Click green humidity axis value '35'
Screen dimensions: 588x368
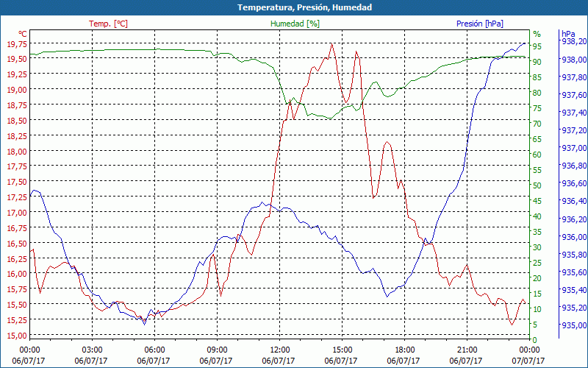coord(537,232)
